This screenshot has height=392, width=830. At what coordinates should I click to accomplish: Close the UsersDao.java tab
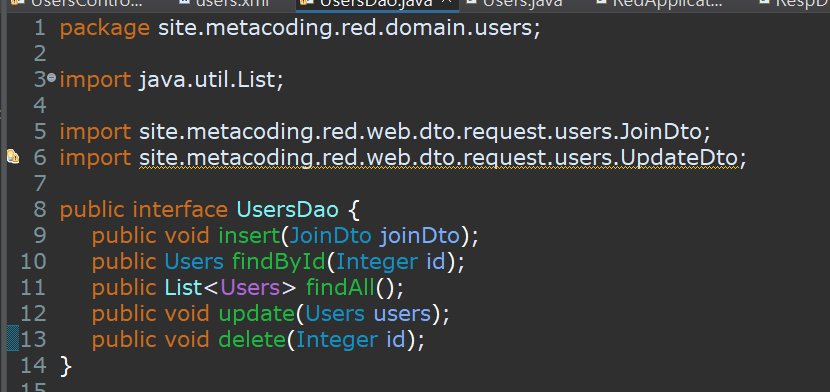(x=447, y=3)
